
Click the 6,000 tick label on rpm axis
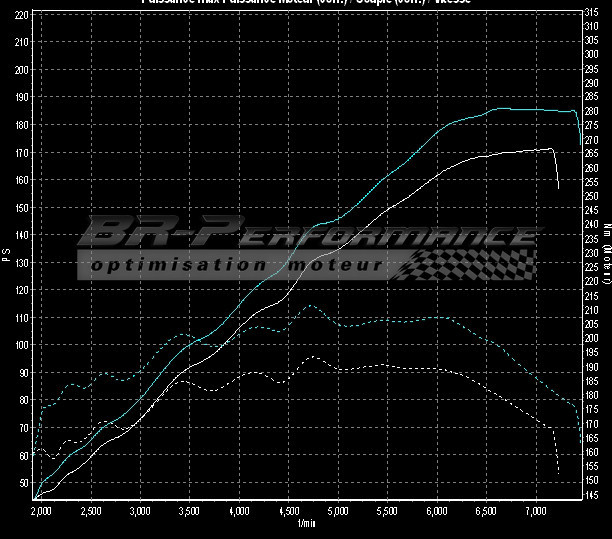coord(436,510)
